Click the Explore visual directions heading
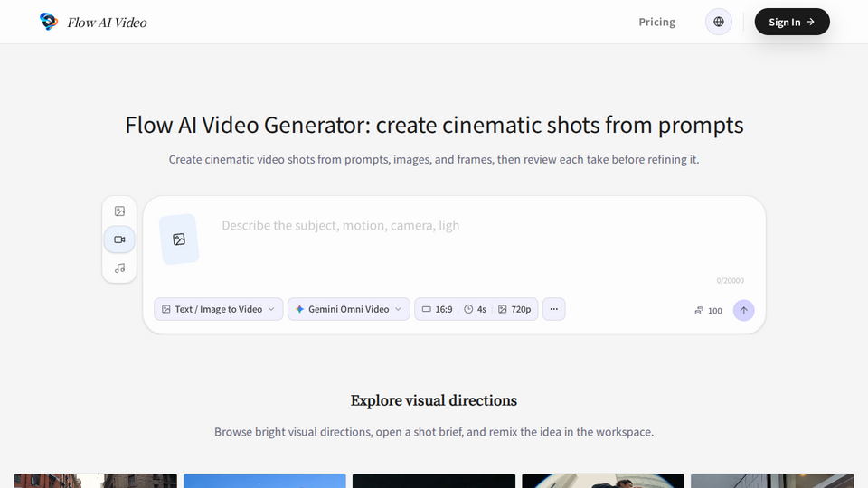Viewport: 868px width, 488px height. tap(433, 400)
